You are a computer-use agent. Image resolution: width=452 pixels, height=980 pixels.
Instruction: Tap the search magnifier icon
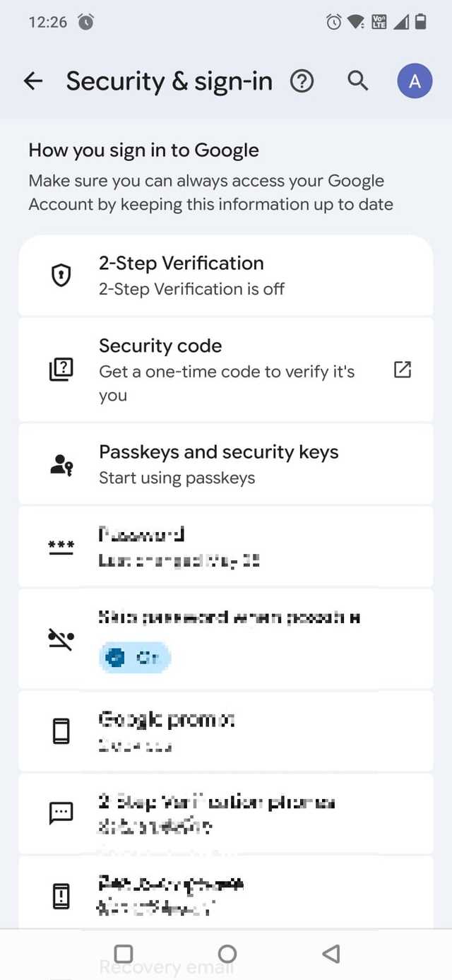358,82
